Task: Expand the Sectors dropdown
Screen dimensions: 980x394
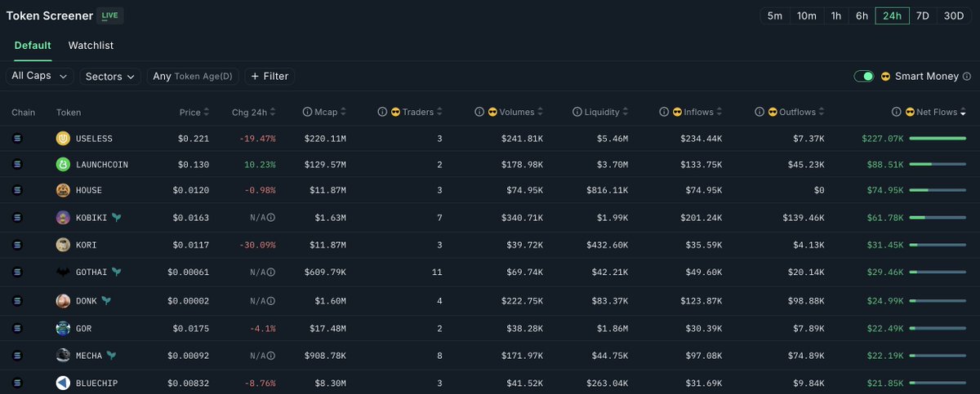Action: click(110, 76)
